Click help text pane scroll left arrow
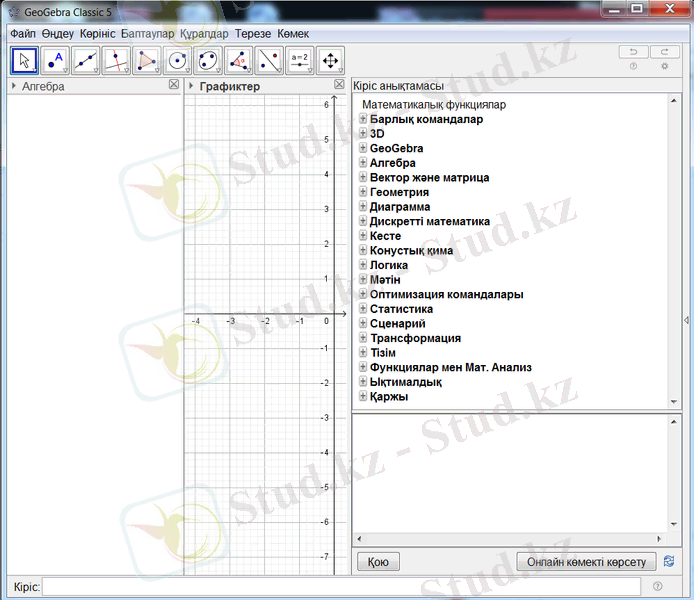This screenshot has width=694, height=600. [359, 538]
